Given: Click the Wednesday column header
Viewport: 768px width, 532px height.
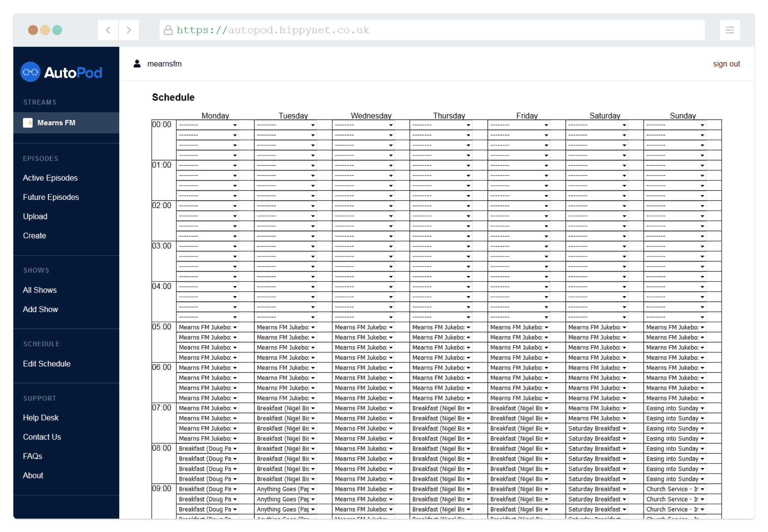Looking at the screenshot, I should pos(371,116).
